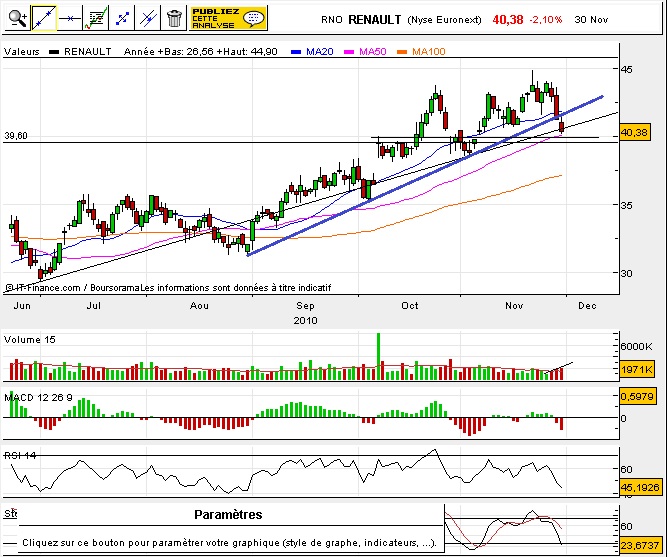
Task: Click the 30 price axis label
Action: (x=627, y=273)
